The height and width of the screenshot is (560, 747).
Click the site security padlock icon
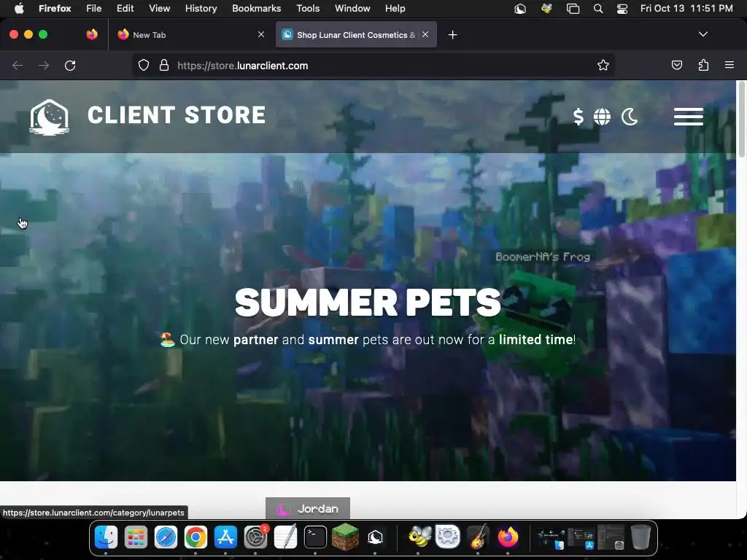click(x=164, y=65)
